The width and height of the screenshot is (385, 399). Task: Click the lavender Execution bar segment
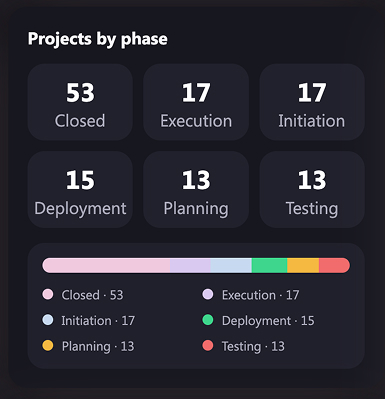point(190,265)
